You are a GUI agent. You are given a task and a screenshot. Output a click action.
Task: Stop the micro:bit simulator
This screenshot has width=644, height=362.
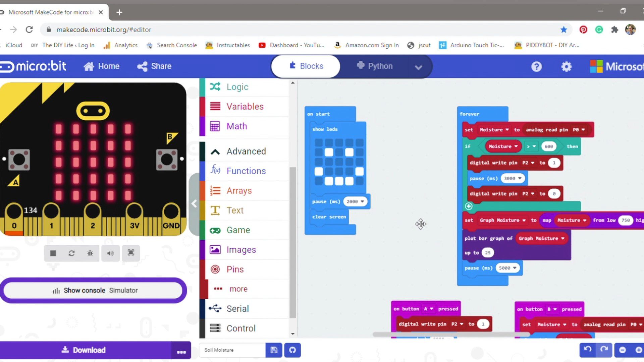pyautogui.click(x=53, y=253)
